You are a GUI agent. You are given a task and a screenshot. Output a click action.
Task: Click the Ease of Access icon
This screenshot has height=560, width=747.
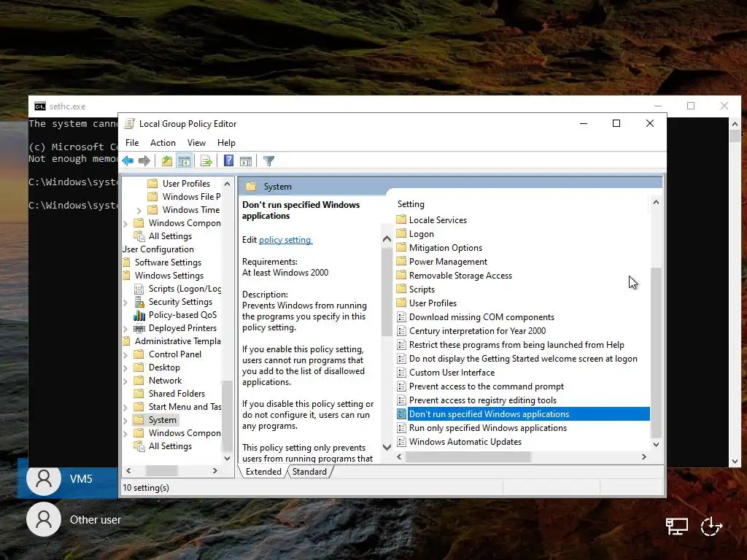[711, 526]
